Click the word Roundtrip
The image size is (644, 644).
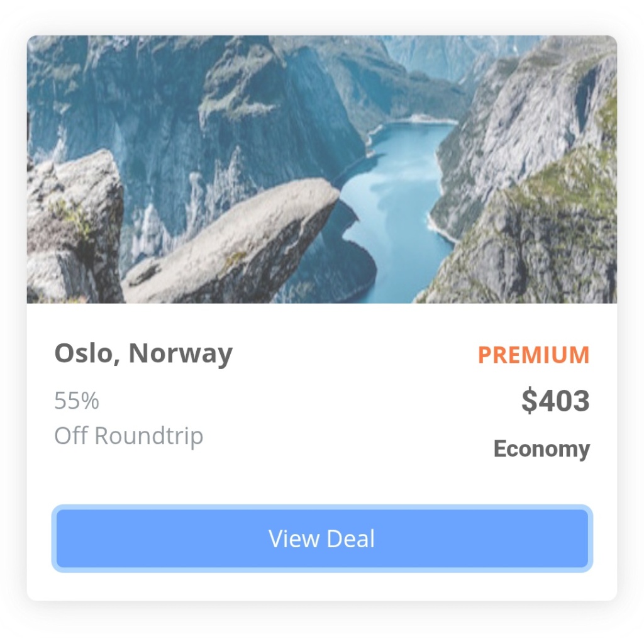coord(148,436)
